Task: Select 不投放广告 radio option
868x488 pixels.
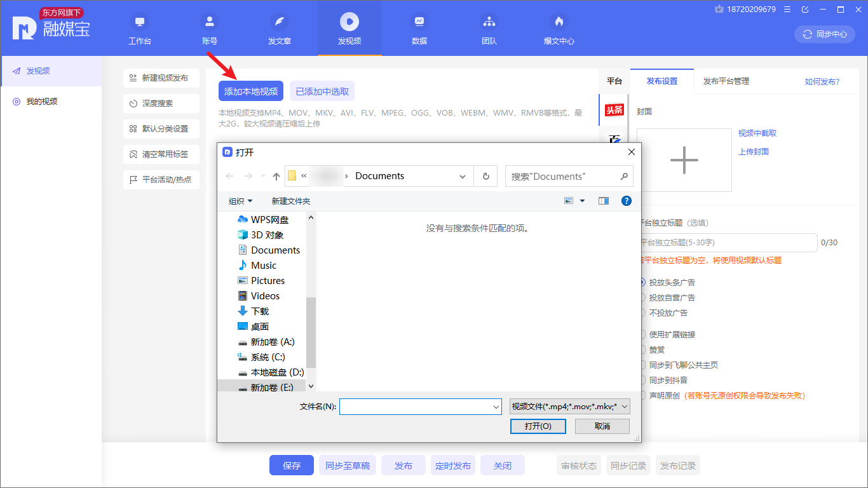Action: pyautogui.click(x=642, y=313)
